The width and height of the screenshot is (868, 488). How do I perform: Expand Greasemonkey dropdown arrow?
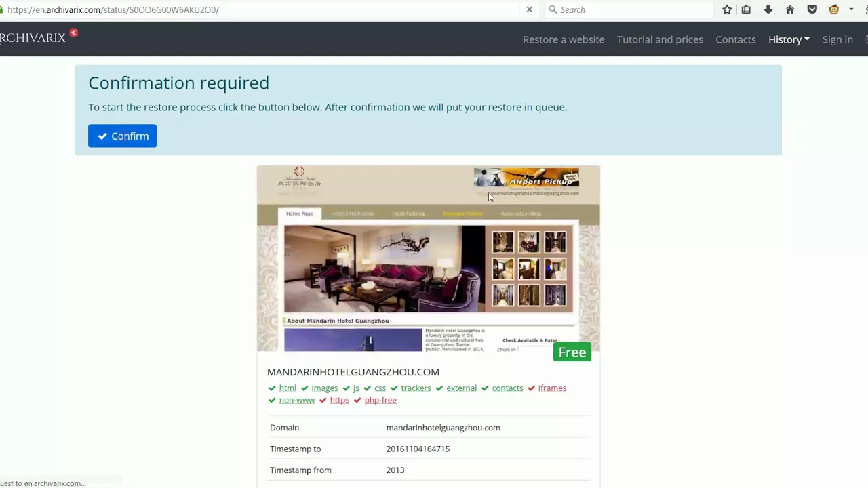(851, 9)
